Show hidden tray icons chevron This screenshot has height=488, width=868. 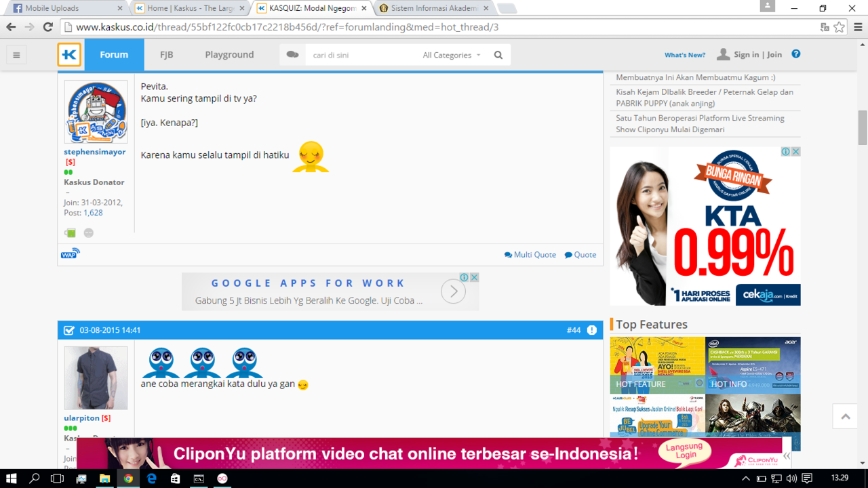pos(746,479)
